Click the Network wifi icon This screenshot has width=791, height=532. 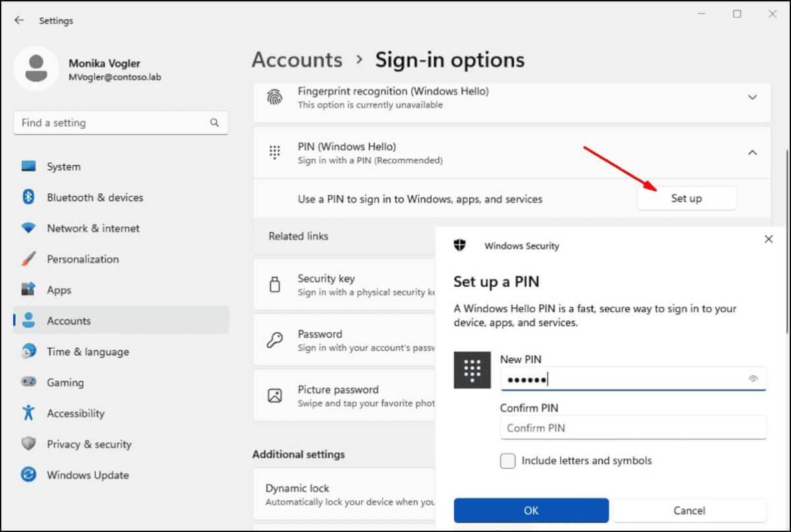click(28, 228)
